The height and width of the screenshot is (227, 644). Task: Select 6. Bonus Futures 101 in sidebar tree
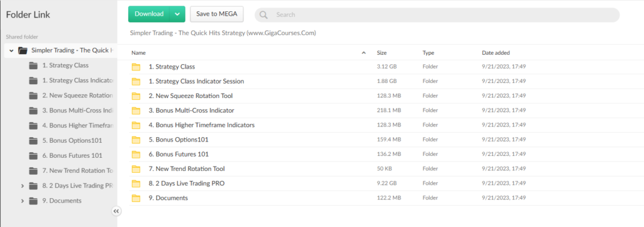click(72, 155)
